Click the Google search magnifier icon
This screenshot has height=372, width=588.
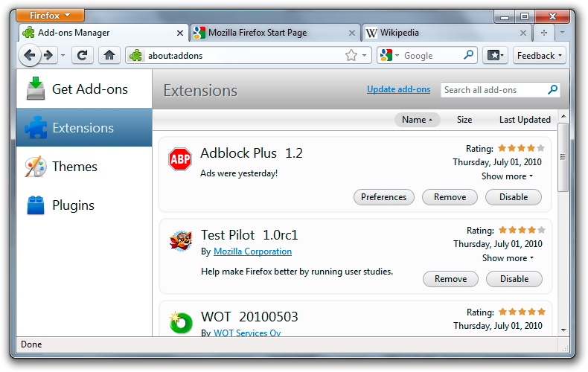pyautogui.click(x=468, y=55)
